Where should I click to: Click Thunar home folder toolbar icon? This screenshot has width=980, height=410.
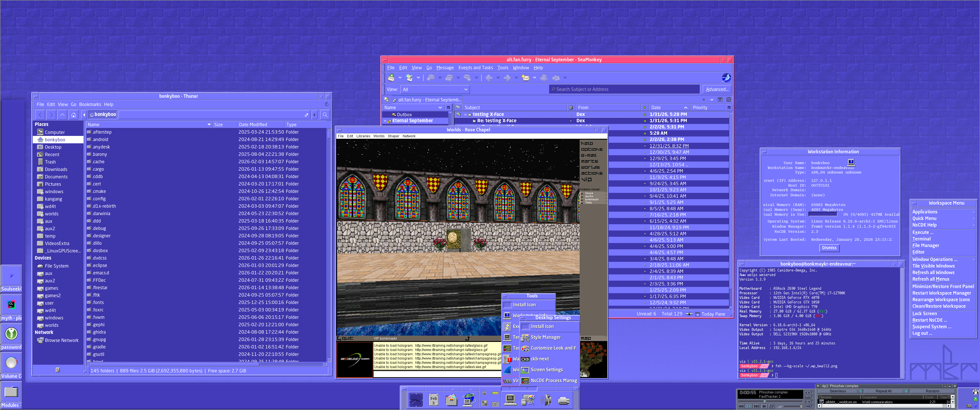tap(74, 115)
